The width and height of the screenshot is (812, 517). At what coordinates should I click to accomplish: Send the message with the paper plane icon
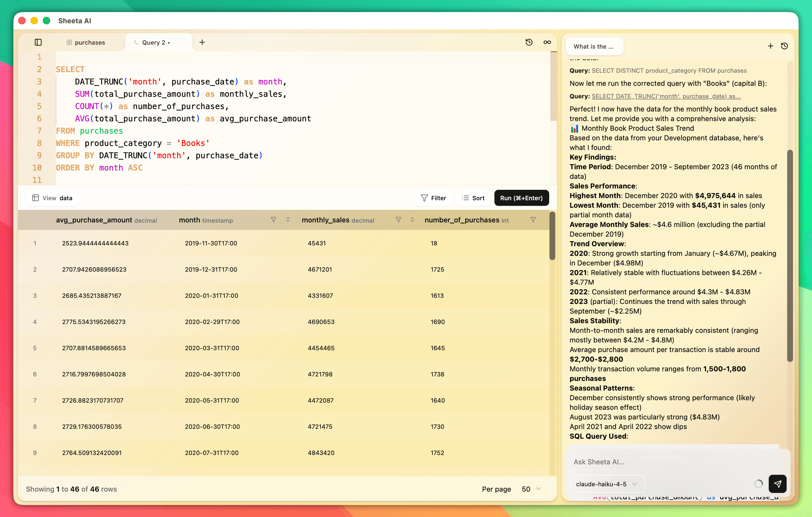[778, 484]
